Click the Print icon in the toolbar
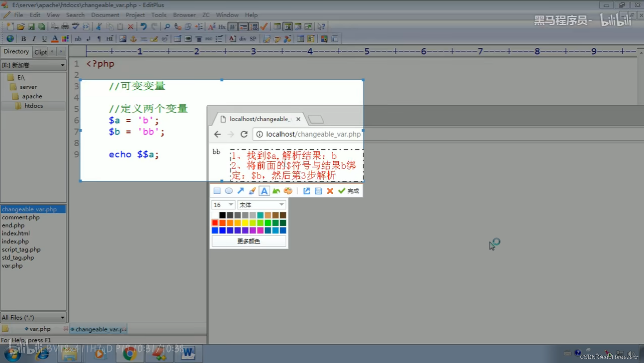This screenshot has height=363, width=644. (65, 27)
